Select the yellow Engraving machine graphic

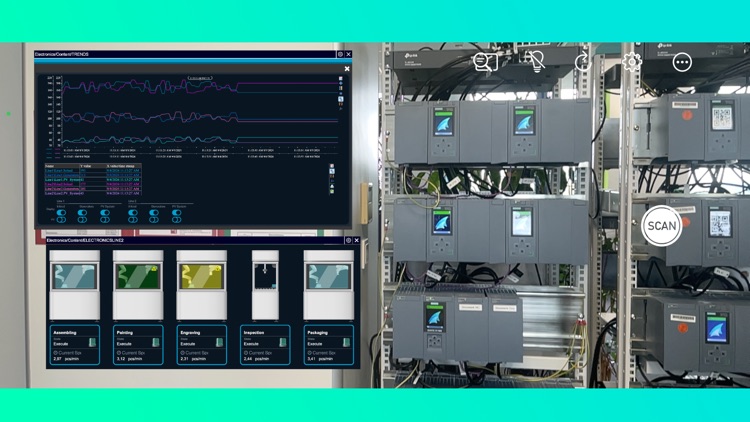(x=201, y=285)
